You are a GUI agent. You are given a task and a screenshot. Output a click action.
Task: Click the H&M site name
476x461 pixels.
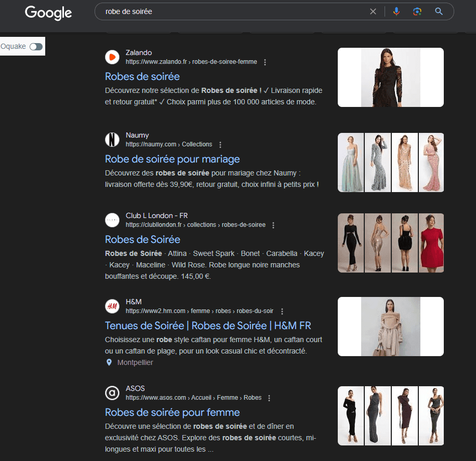click(134, 302)
